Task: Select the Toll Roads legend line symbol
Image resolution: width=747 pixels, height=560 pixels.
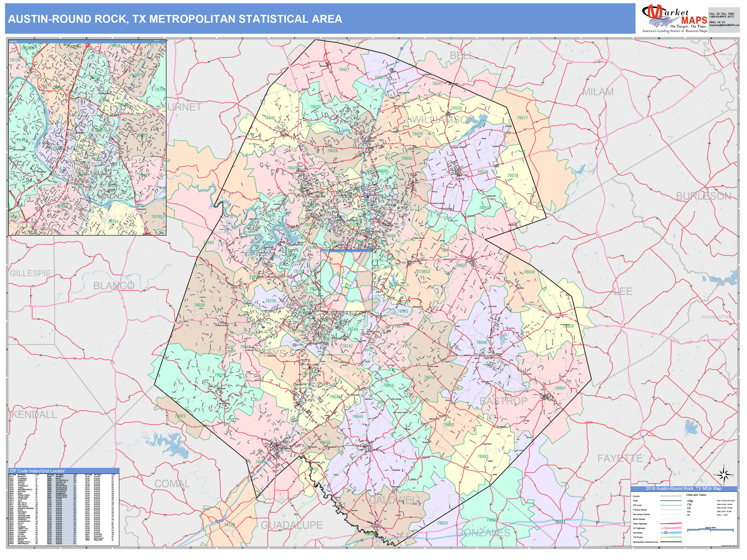Action: 671,537
